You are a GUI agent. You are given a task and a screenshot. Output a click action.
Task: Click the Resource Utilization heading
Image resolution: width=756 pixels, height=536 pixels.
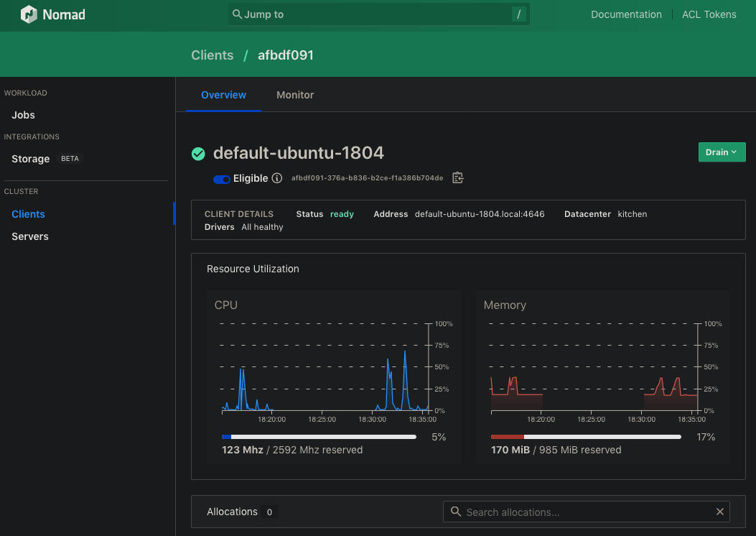[x=253, y=269]
